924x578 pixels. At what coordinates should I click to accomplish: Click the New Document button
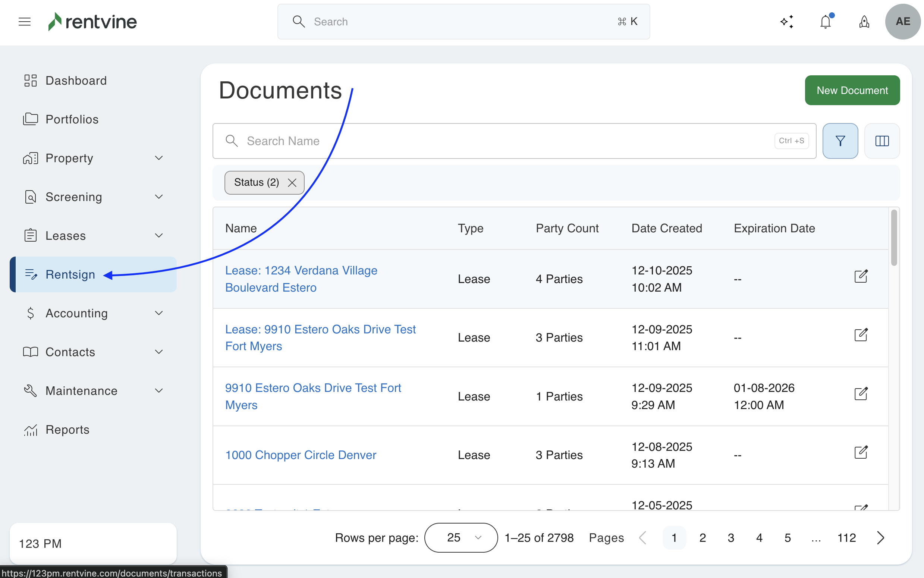click(x=852, y=90)
